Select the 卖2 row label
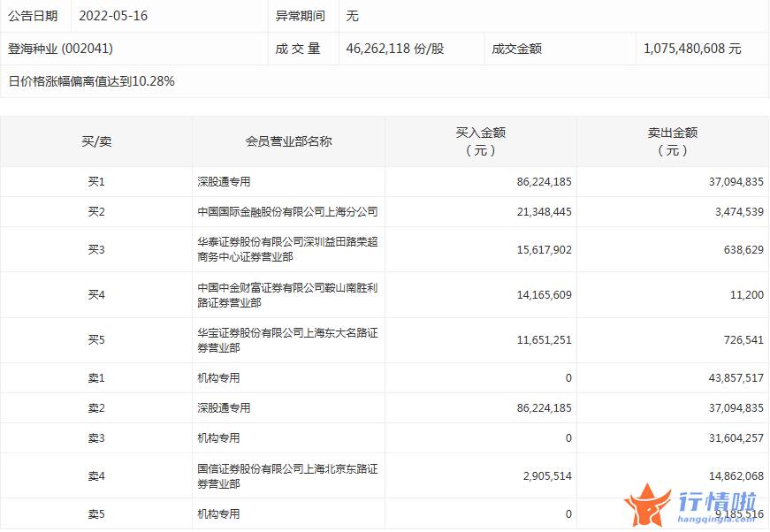Screen dimensions: 770x532 tap(96, 407)
